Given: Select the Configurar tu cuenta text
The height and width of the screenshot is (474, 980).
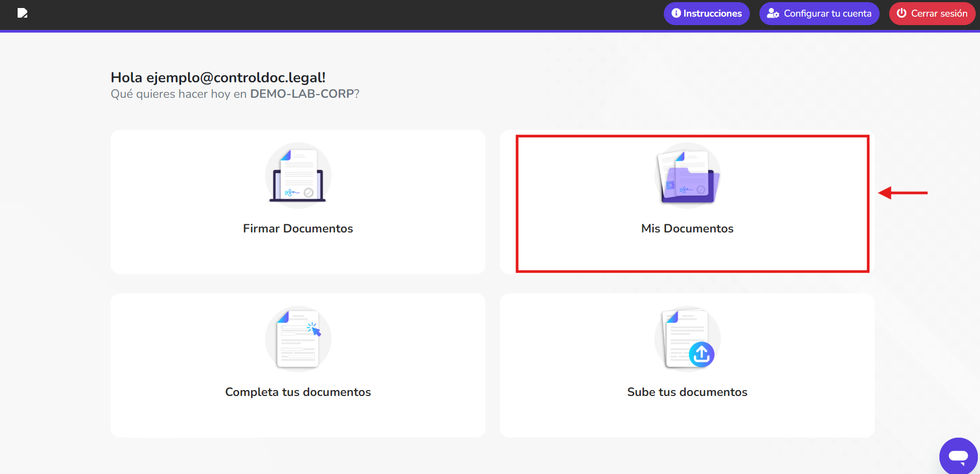Looking at the screenshot, I should coord(827,13).
